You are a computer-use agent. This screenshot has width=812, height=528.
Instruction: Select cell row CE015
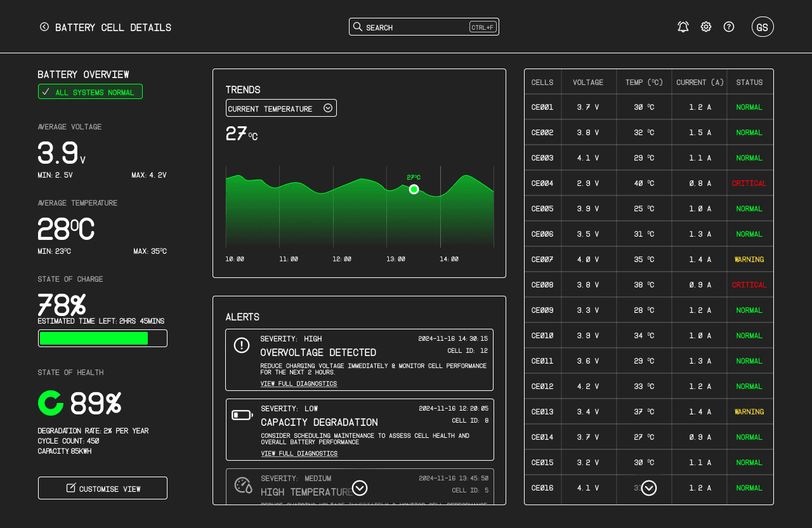(649, 463)
